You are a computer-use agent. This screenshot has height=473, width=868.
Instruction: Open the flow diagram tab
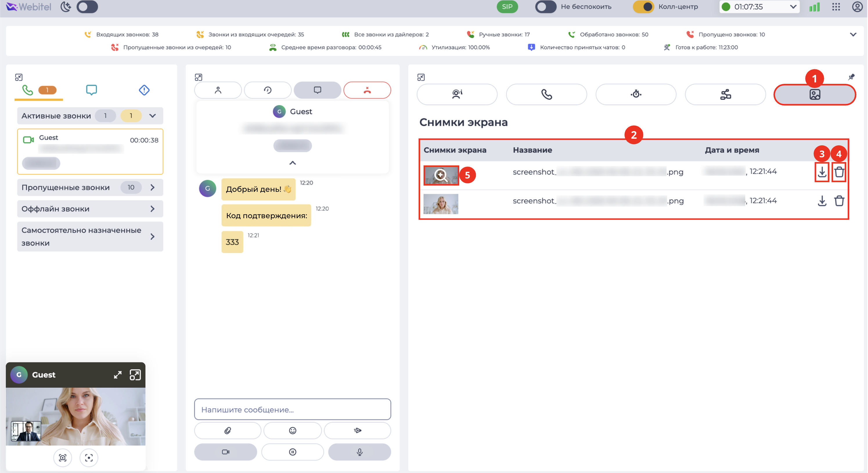tap(725, 94)
